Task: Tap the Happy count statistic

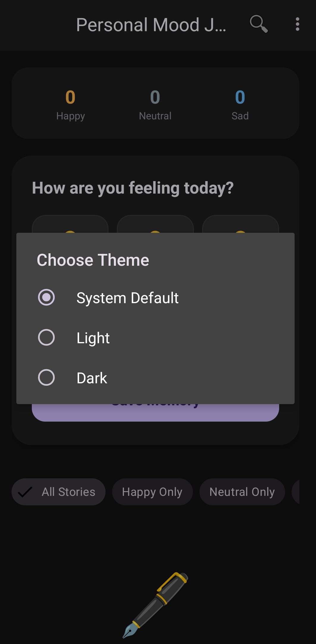Action: point(70,105)
